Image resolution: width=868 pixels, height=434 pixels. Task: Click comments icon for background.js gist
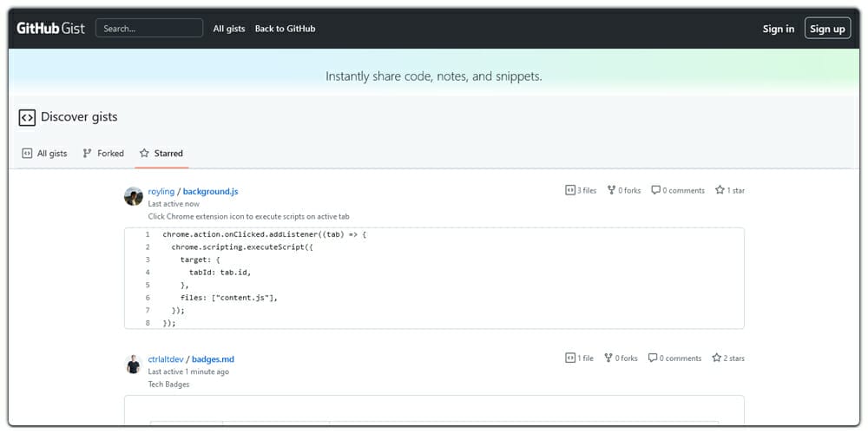(x=655, y=190)
